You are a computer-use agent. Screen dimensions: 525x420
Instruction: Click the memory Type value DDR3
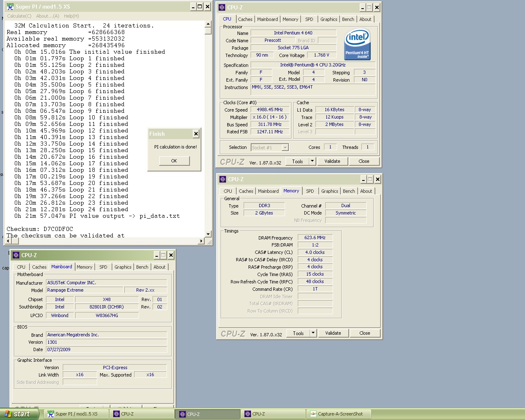pyautogui.click(x=265, y=205)
